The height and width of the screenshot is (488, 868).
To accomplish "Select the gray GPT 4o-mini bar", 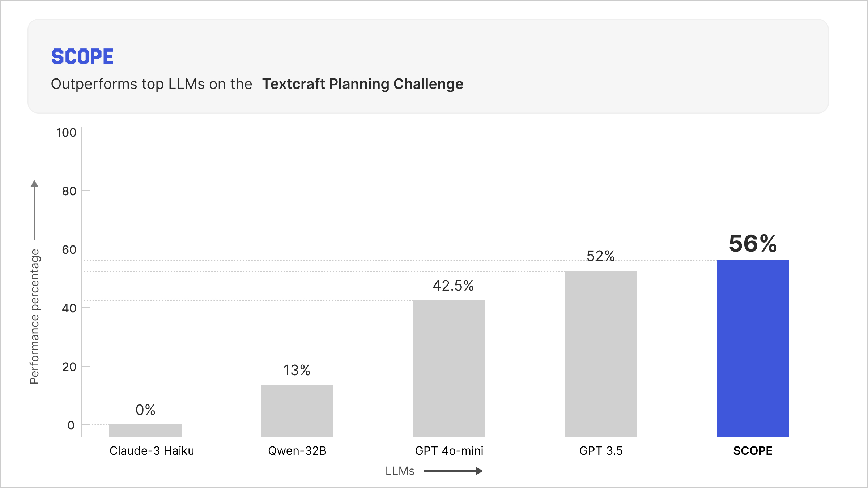I will pos(449,368).
